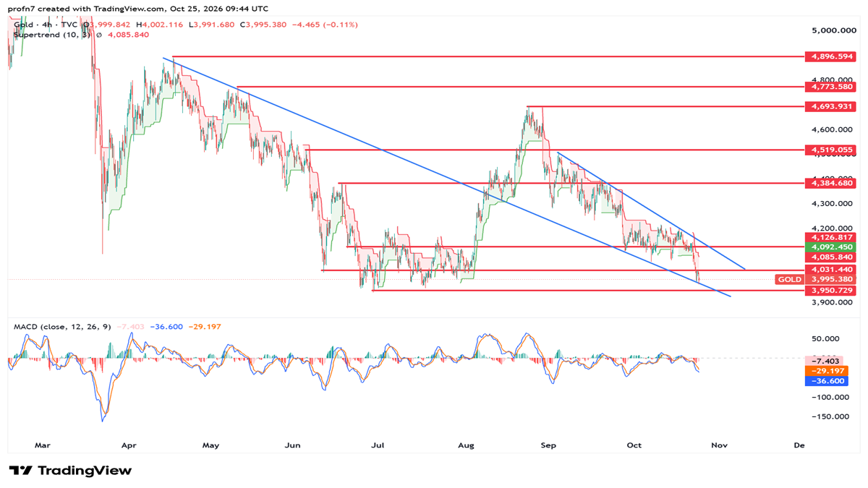Image resolution: width=868 pixels, height=488 pixels.
Task: Click the red GOLD symbol tag
Action: pyautogui.click(x=789, y=279)
